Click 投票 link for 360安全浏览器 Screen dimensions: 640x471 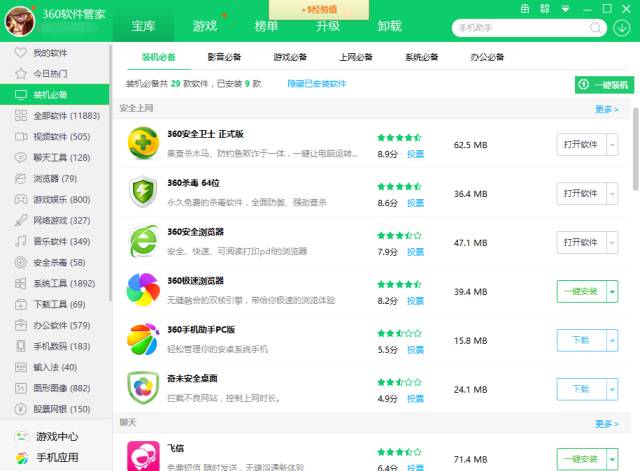(416, 252)
